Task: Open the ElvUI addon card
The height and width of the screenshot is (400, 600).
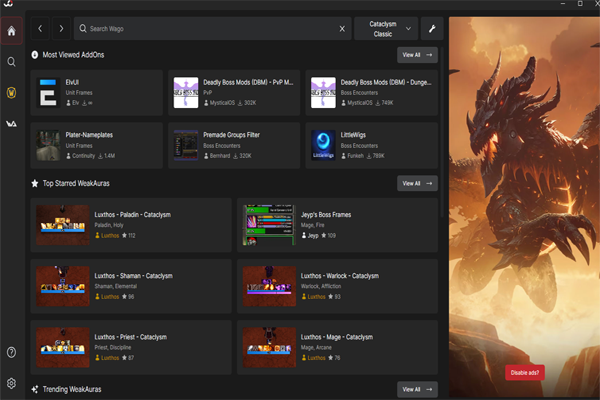Action: coord(97,91)
